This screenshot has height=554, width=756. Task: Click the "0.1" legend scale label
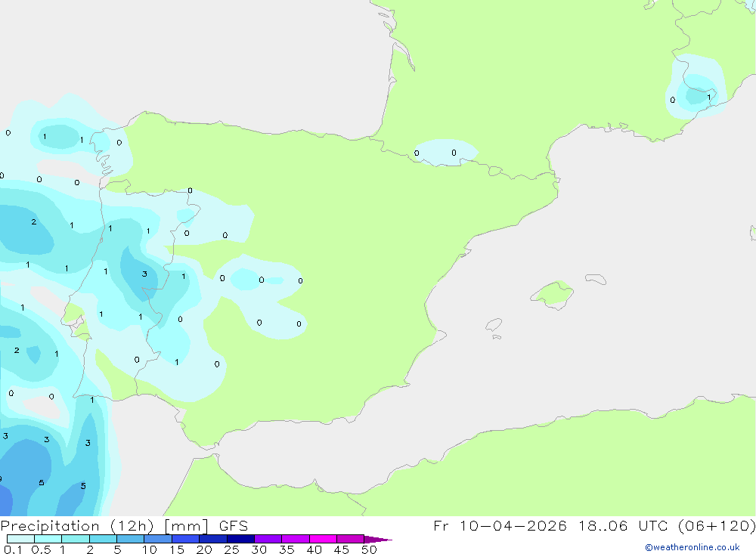pos(13,549)
